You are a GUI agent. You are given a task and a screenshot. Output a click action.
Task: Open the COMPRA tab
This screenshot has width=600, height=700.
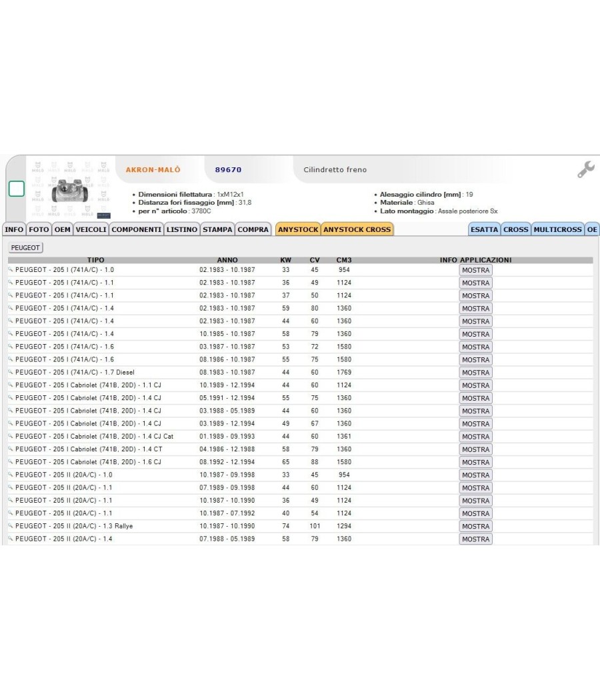pyautogui.click(x=253, y=229)
